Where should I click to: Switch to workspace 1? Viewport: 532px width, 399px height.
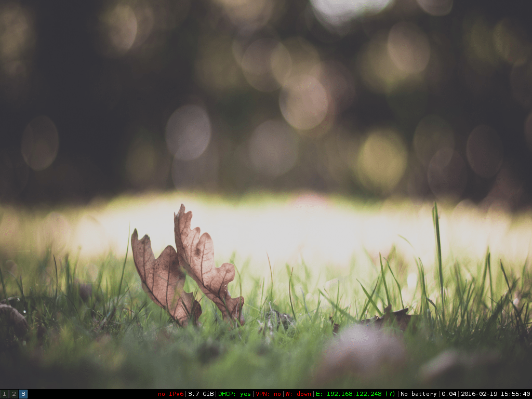coord(4,394)
